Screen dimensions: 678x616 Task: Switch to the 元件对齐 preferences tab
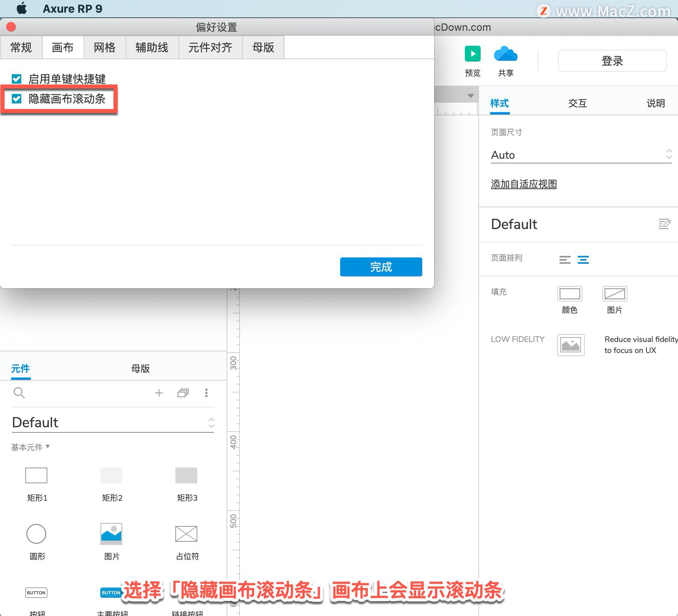pos(210,47)
